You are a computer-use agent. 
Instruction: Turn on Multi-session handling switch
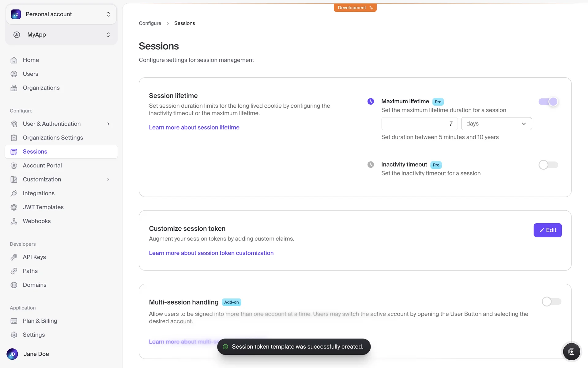pos(551,301)
